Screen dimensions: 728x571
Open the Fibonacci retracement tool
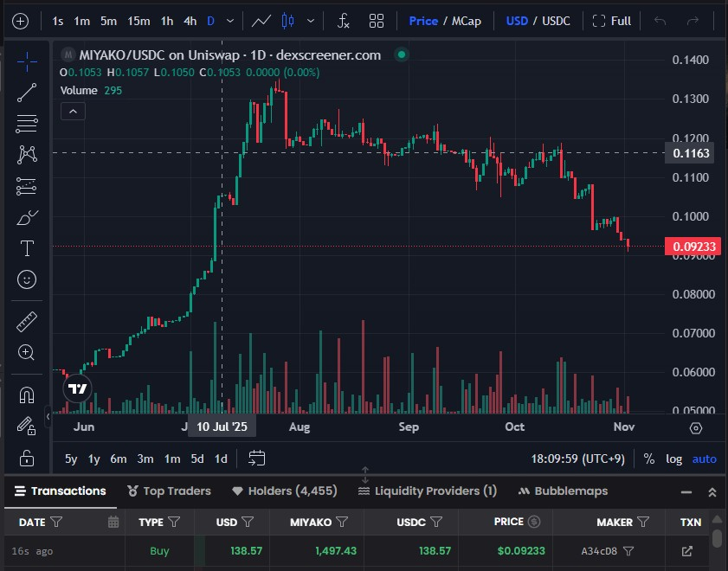point(27,124)
